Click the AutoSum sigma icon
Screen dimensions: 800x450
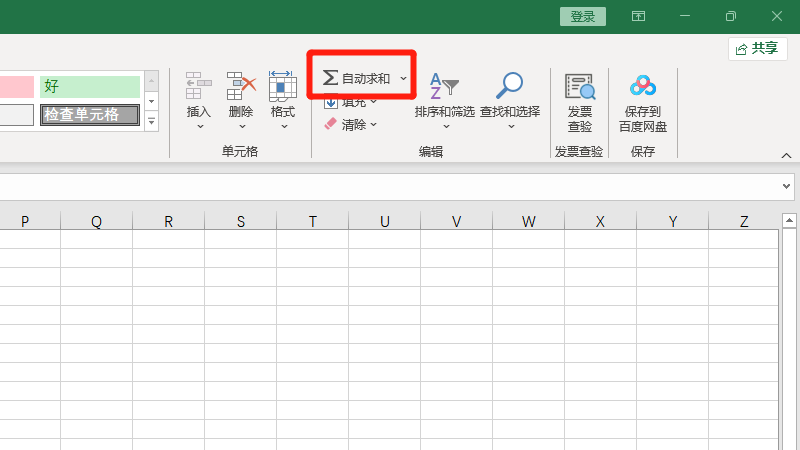pos(330,78)
